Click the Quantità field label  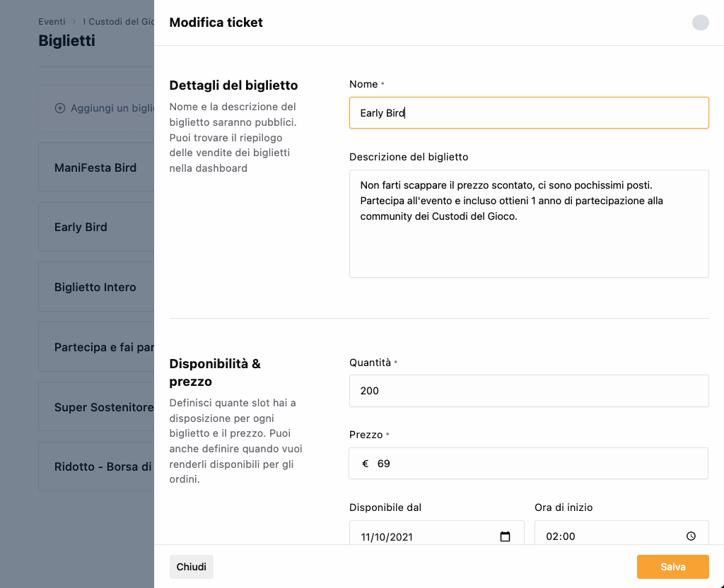[370, 363]
